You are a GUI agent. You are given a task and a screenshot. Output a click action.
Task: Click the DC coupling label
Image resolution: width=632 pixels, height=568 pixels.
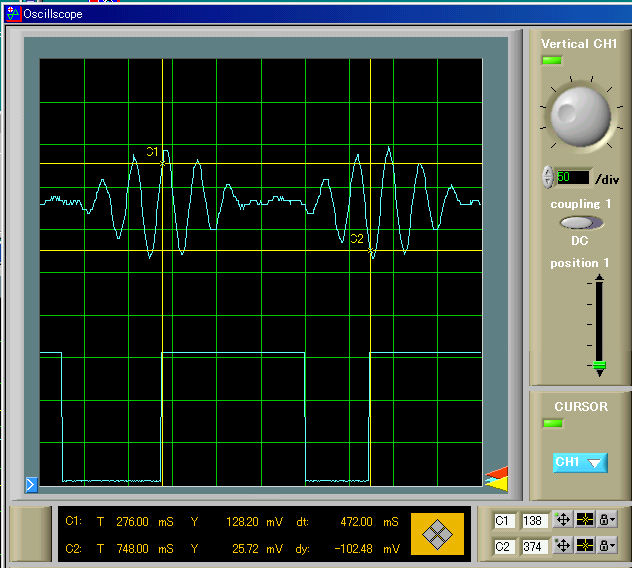(580, 241)
